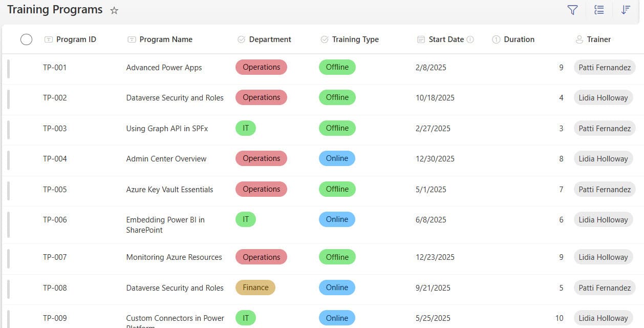Select the TP-009 program ID cell

point(55,318)
